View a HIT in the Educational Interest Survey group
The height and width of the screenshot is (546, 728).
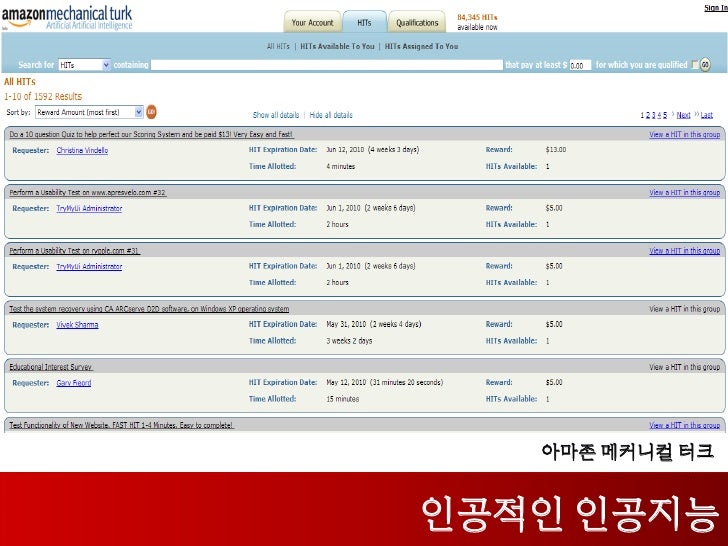[x=684, y=367]
